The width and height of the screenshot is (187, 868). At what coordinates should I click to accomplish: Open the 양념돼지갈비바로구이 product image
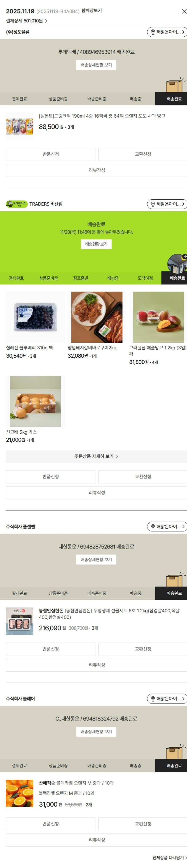pyautogui.click(x=97, y=317)
